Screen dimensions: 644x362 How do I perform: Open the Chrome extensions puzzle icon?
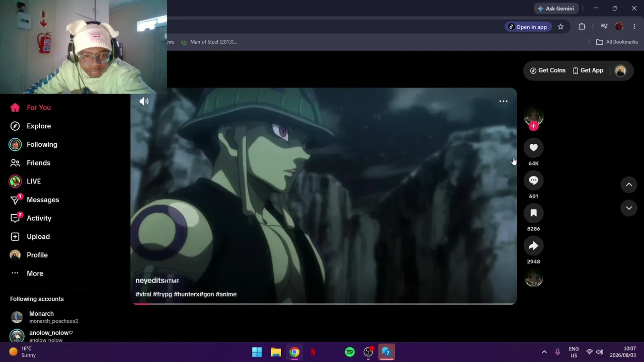click(582, 27)
